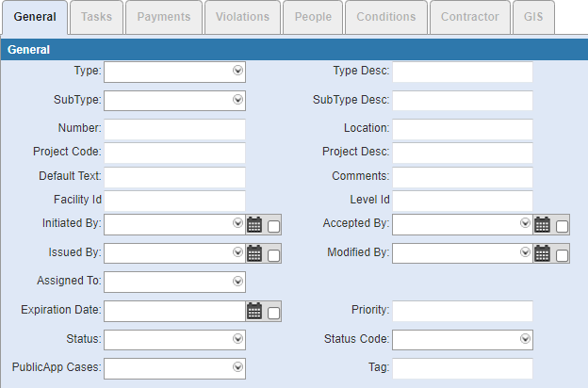This screenshot has height=388, width=588.
Task: Open the Accepted By calendar picker
Action: pyautogui.click(x=542, y=224)
